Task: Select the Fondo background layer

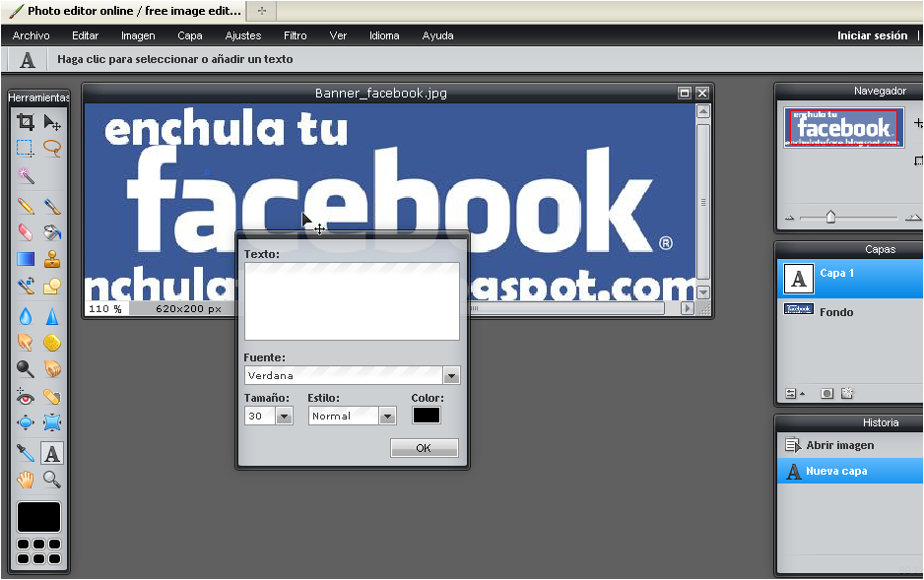Action: point(850,311)
